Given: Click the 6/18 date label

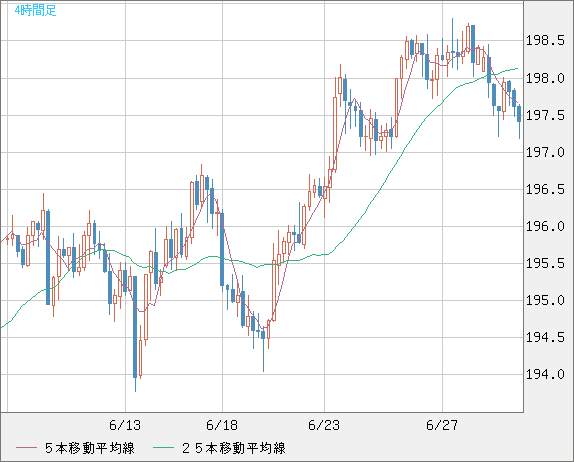Looking at the screenshot, I should (222, 425).
